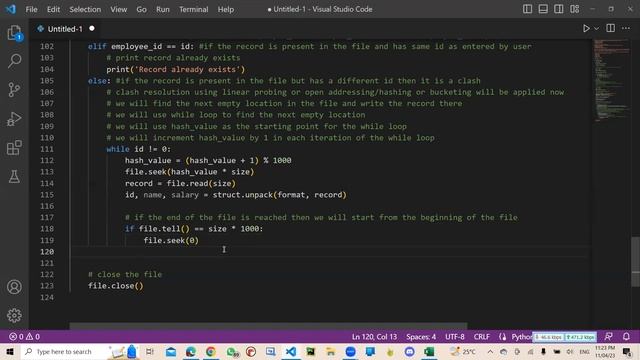Image resolution: width=640 pixels, height=360 pixels.
Task: Open the Testing flask view
Action: (14, 177)
